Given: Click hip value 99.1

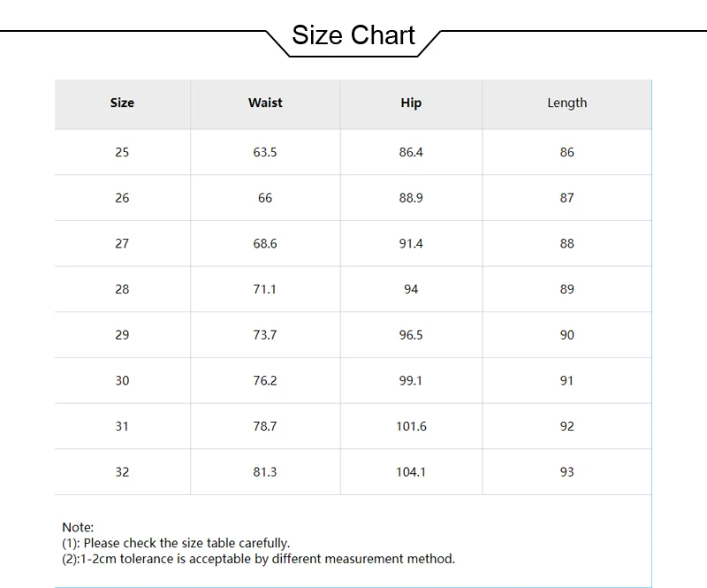Looking at the screenshot, I should pos(411,380).
